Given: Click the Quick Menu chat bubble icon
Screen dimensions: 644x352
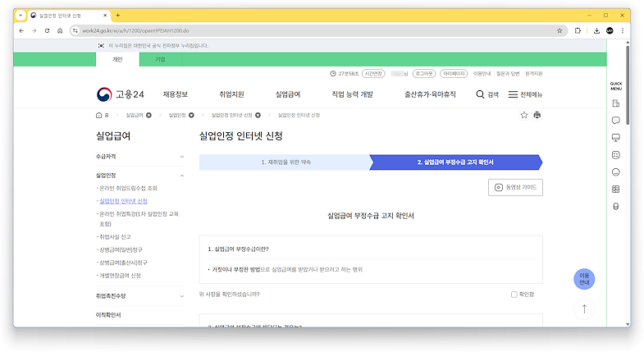Looking at the screenshot, I should tap(615, 121).
